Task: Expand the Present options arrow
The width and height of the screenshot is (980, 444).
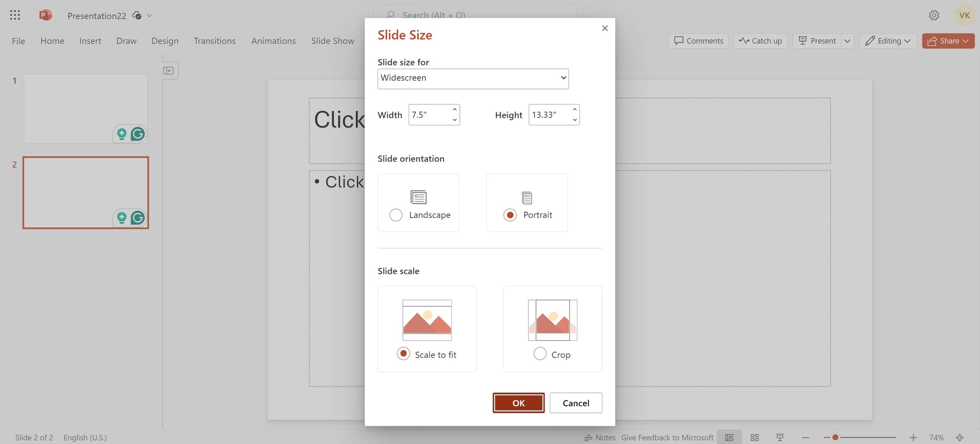Action: coord(847,41)
